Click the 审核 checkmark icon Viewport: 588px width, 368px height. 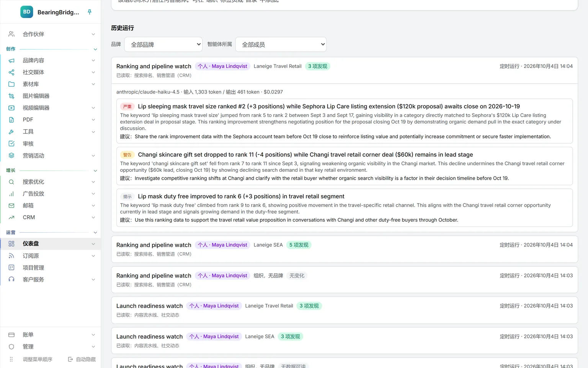click(x=11, y=144)
